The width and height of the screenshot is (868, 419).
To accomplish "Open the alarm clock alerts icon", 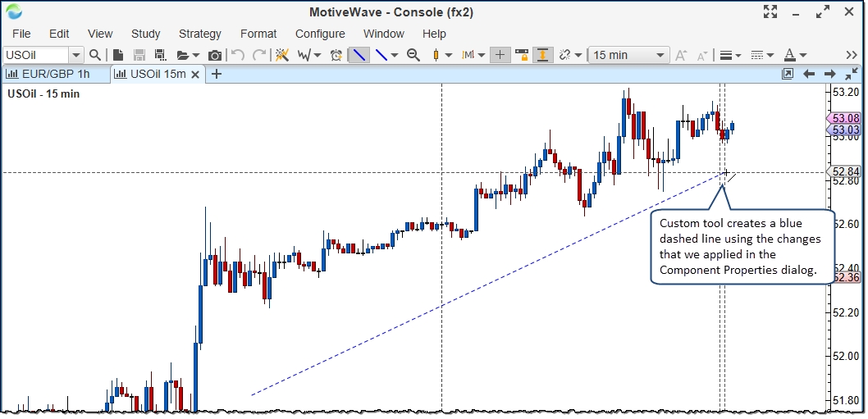I will pyautogui.click(x=336, y=55).
